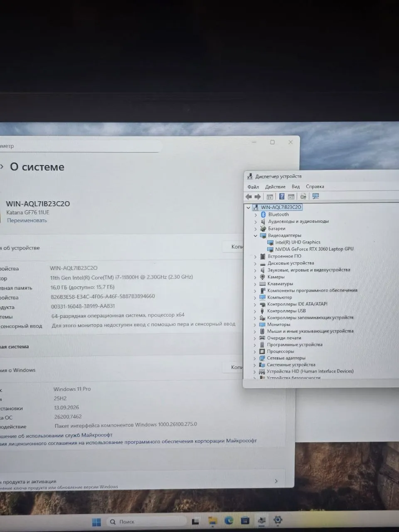
Task: Expand the Встроенное ПО node
Action: tap(255, 257)
